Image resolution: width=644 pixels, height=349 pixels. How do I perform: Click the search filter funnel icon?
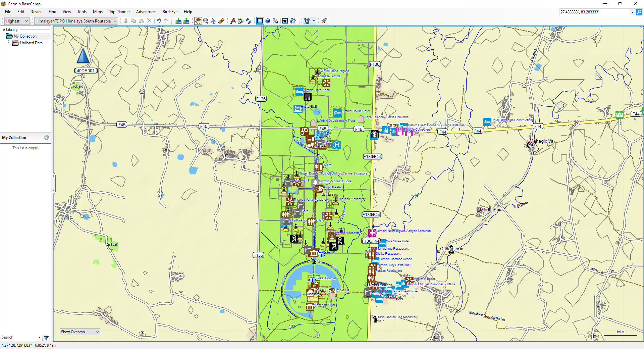[x=46, y=337]
